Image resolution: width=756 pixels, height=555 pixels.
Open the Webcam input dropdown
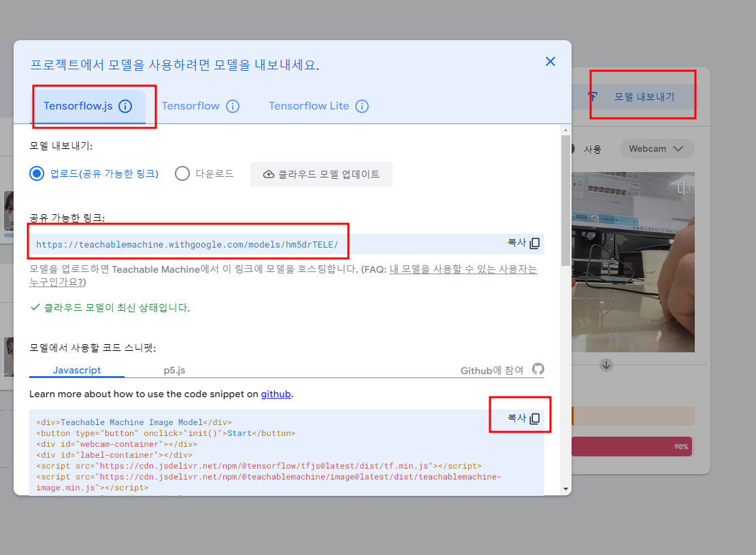coord(657,149)
